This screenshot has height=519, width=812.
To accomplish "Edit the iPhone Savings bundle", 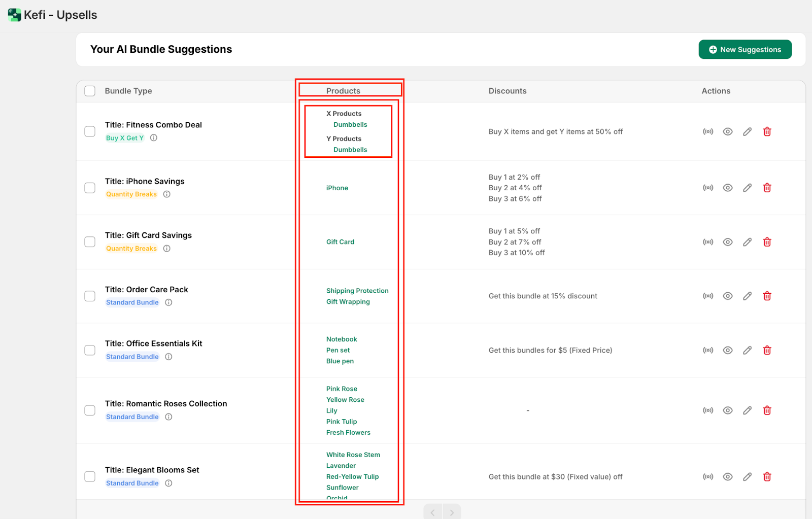I will pos(747,188).
